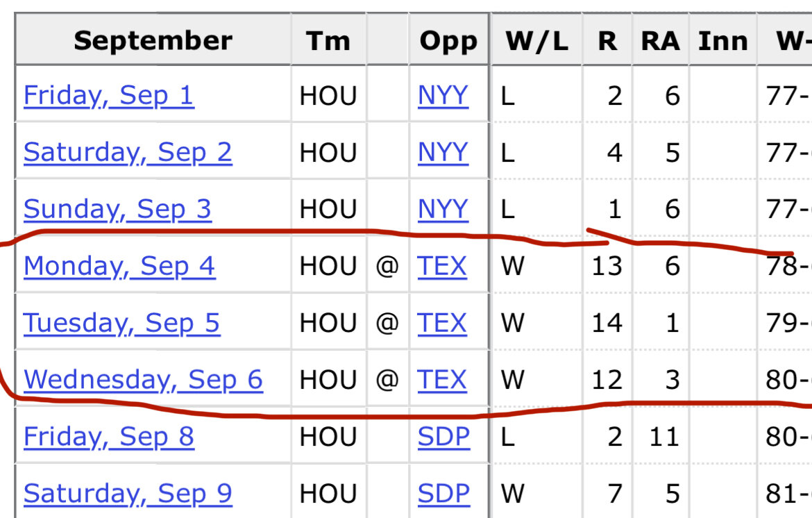Open the Monday, Sep 4 game link
The width and height of the screenshot is (812, 518).
coord(119,267)
